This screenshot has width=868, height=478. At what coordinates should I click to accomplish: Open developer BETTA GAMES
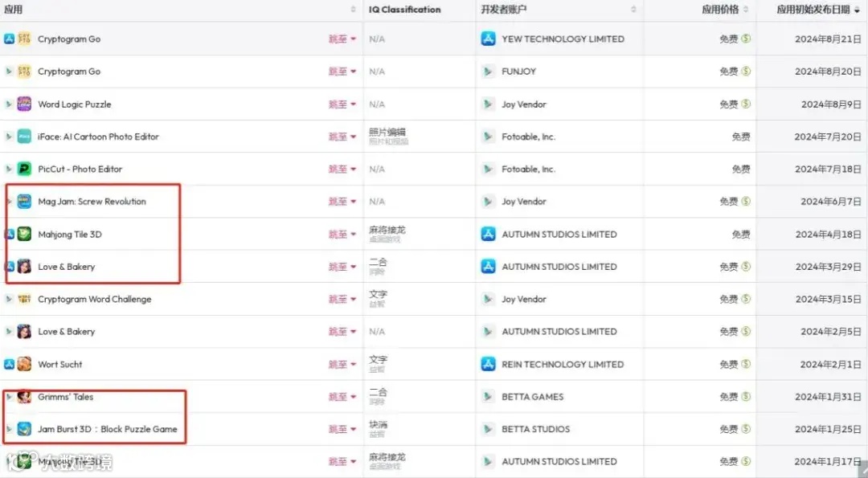(x=533, y=397)
